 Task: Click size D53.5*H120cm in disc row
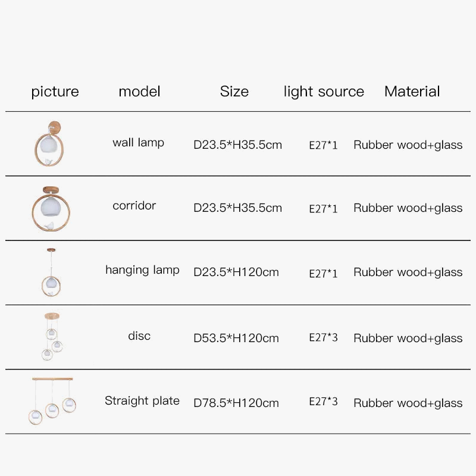236,338
